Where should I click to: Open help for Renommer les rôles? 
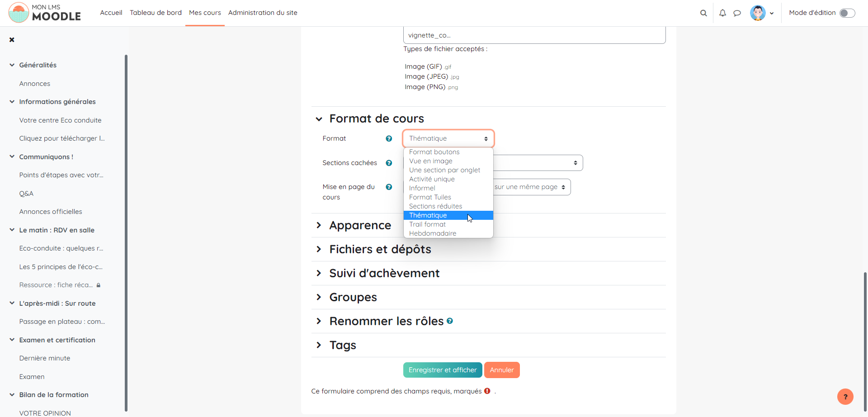450,321
